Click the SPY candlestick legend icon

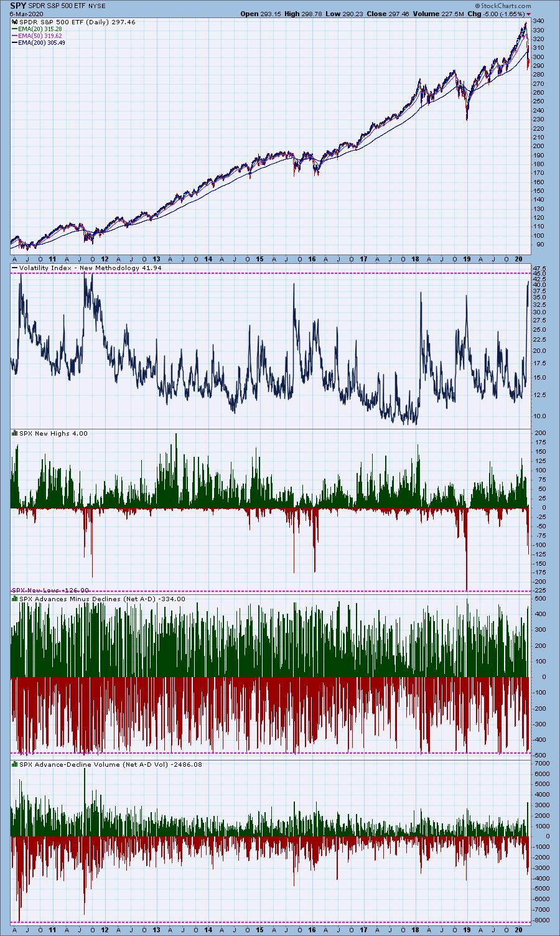tap(15, 22)
